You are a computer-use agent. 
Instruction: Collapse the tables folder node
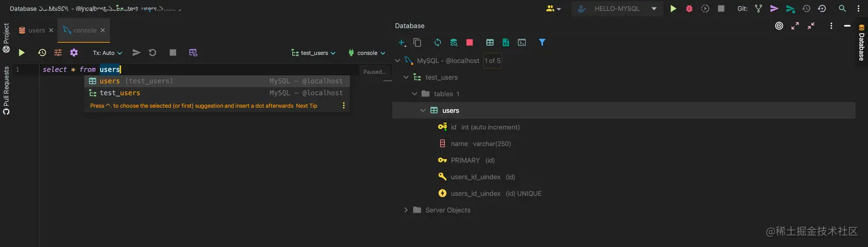pyautogui.click(x=414, y=94)
